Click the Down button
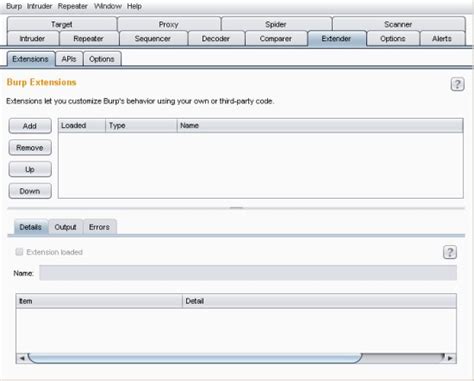Viewport: 474px width, 381px height. tap(30, 191)
